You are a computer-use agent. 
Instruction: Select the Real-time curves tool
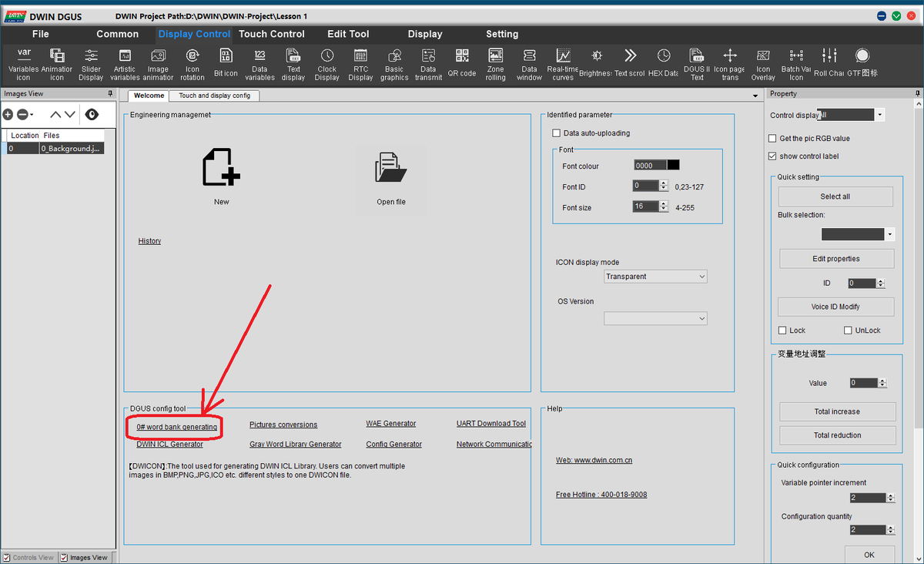(563, 63)
